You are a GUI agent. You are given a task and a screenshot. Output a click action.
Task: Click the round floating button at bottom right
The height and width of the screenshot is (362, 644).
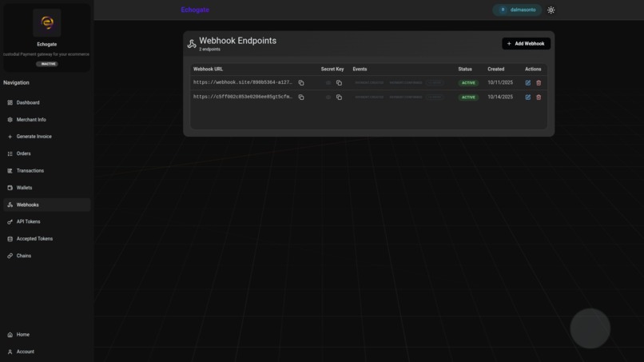(590, 328)
